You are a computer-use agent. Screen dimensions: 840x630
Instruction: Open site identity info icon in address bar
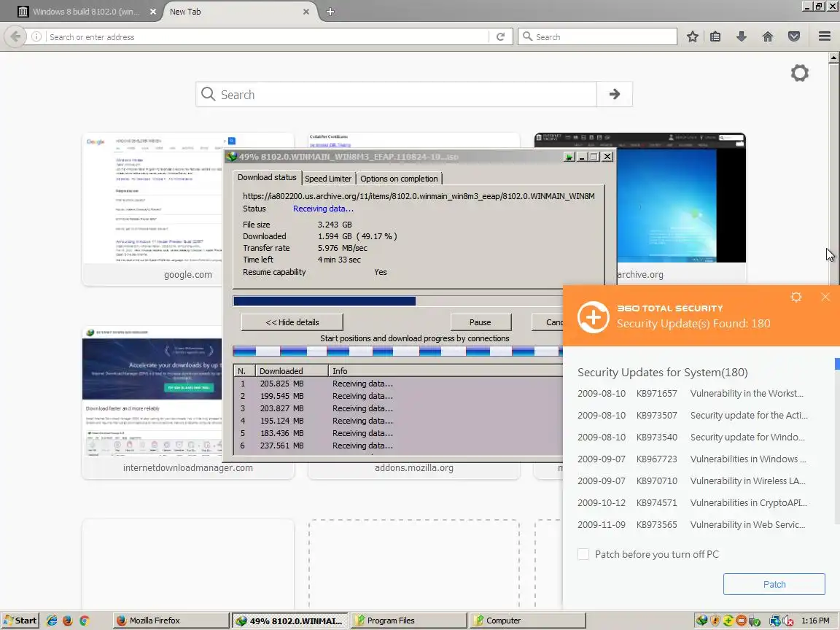pos(36,36)
